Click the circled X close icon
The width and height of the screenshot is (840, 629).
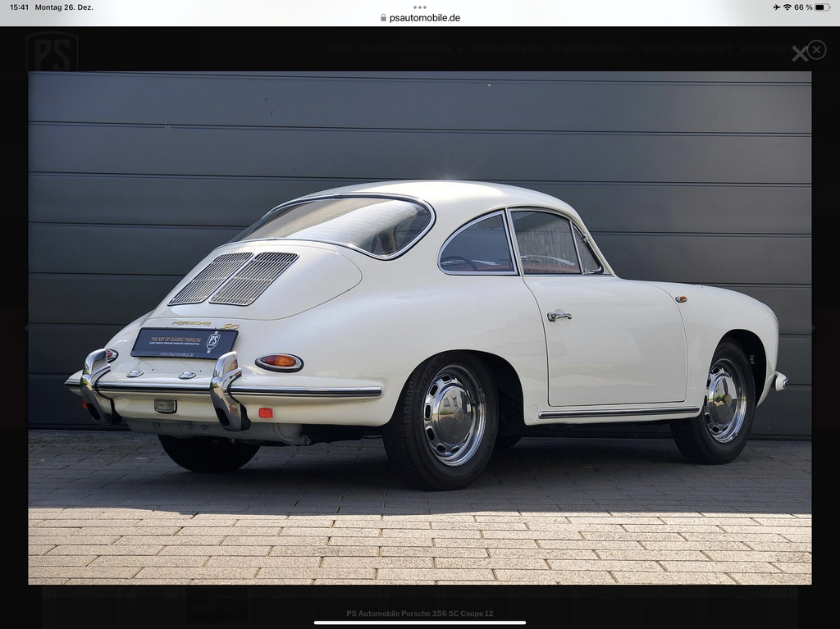[817, 50]
